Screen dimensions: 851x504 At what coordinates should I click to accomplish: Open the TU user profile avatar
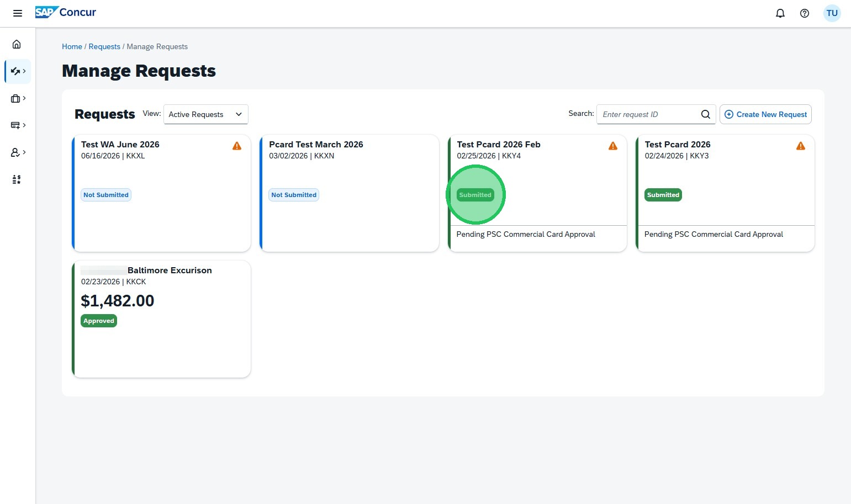[x=832, y=13]
